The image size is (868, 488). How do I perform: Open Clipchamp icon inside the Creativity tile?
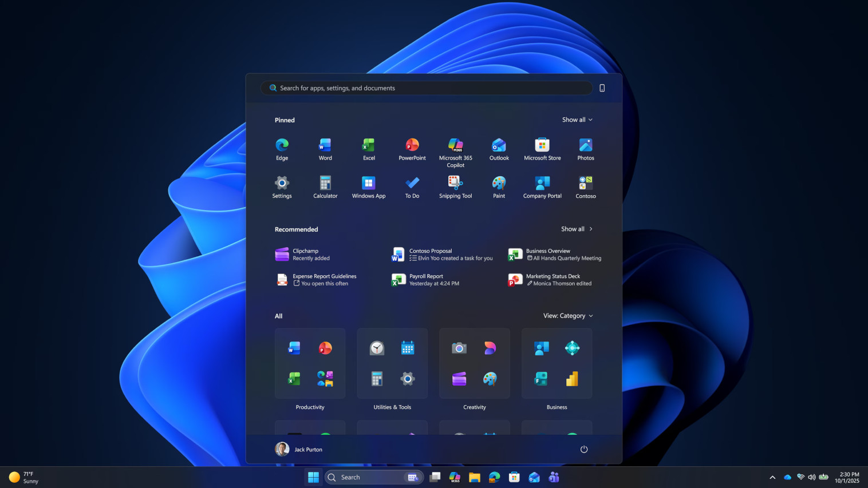[x=459, y=379]
